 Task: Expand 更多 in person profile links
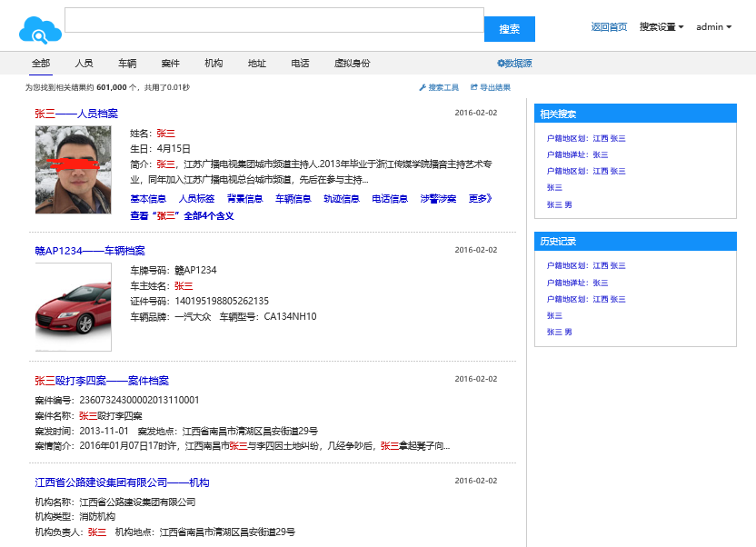pyautogui.click(x=480, y=199)
